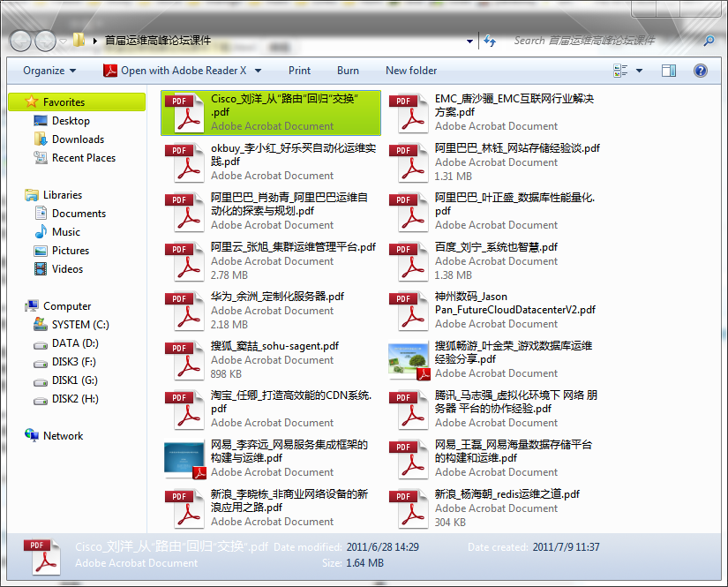Image resolution: width=728 pixels, height=587 pixels.
Task: Click the Help question mark icon
Action: 700,71
